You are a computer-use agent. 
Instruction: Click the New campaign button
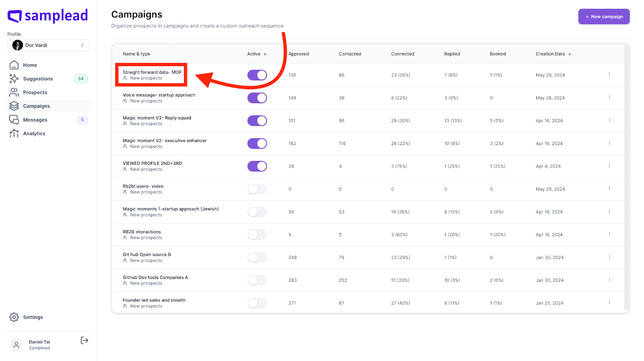604,16
